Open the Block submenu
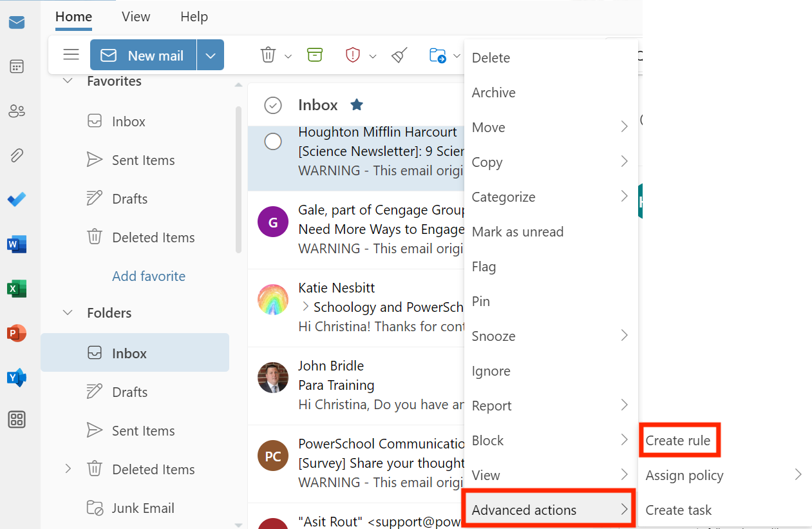This screenshot has width=812, height=529. pos(551,441)
